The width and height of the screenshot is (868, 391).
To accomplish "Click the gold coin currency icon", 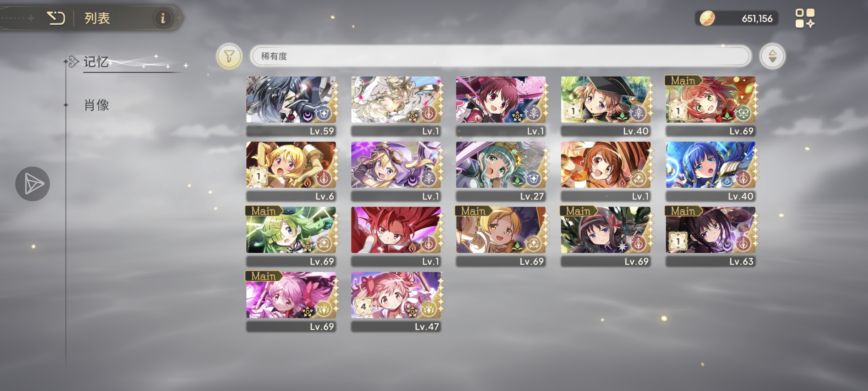I will 707,18.
